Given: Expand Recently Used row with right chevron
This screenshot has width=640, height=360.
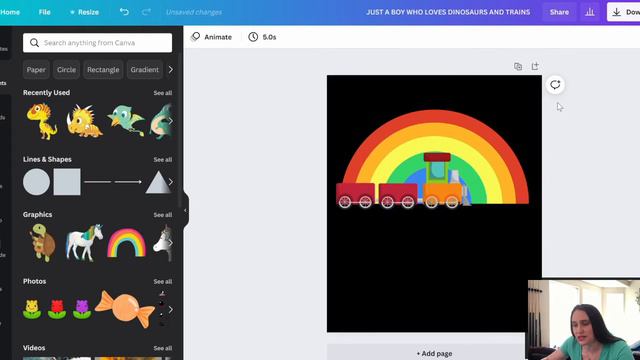Looking at the screenshot, I should click(x=171, y=121).
